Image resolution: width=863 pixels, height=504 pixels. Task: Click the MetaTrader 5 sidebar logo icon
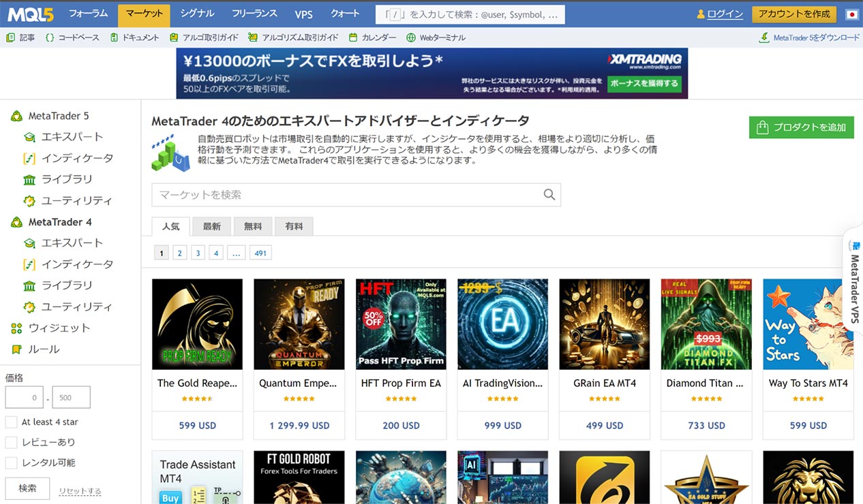coord(17,116)
